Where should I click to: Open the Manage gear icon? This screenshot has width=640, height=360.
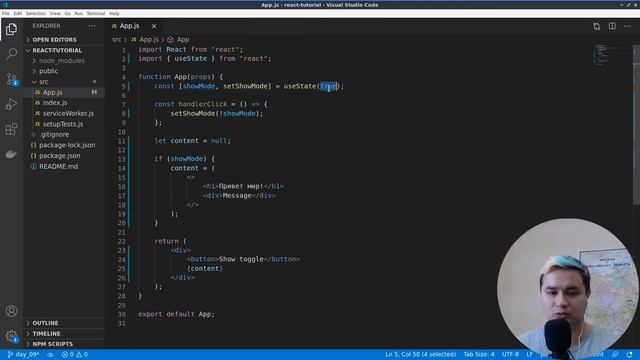[11, 336]
